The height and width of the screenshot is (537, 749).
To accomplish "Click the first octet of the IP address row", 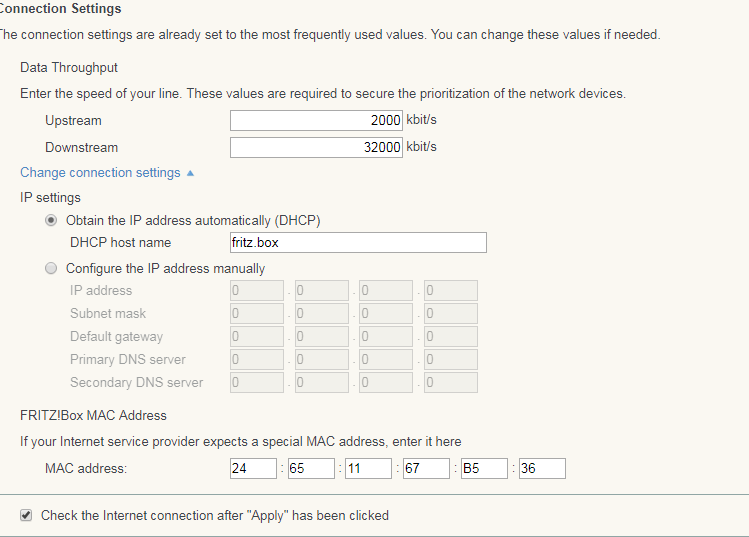I will click(x=257, y=291).
